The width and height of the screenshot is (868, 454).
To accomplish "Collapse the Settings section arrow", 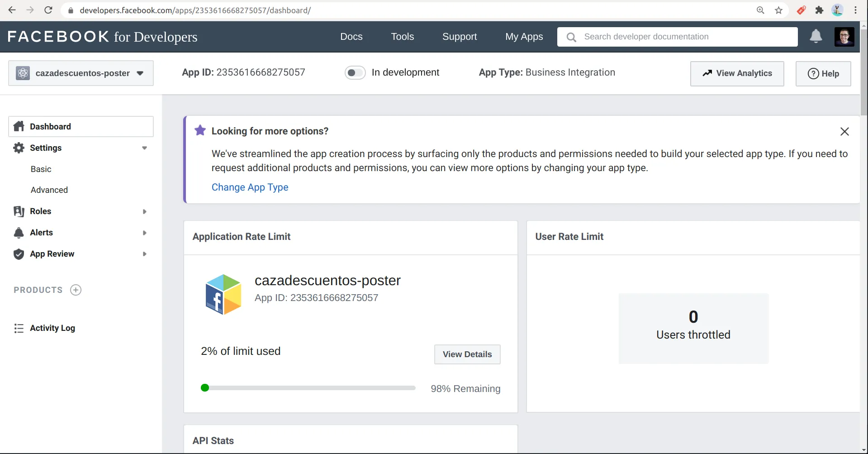I will (144, 148).
